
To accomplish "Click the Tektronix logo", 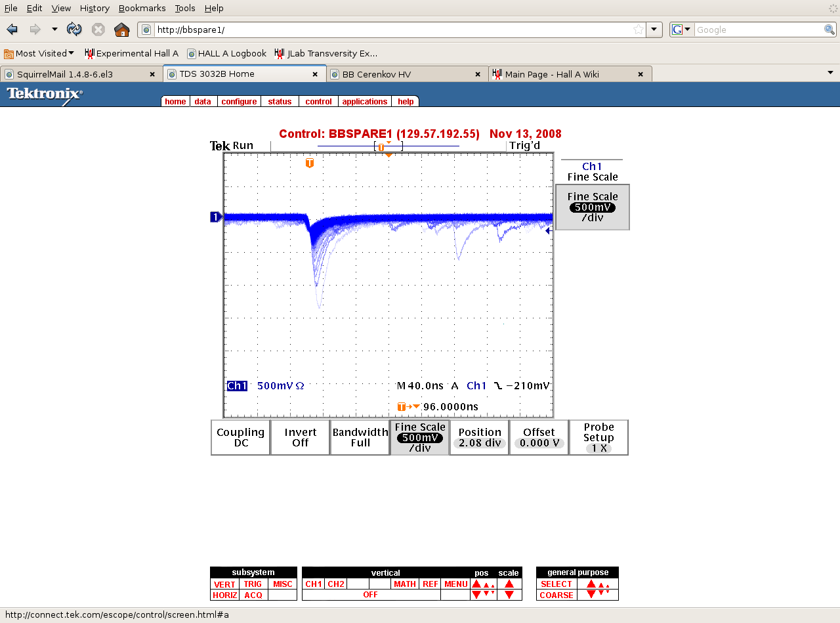I will (45, 95).
